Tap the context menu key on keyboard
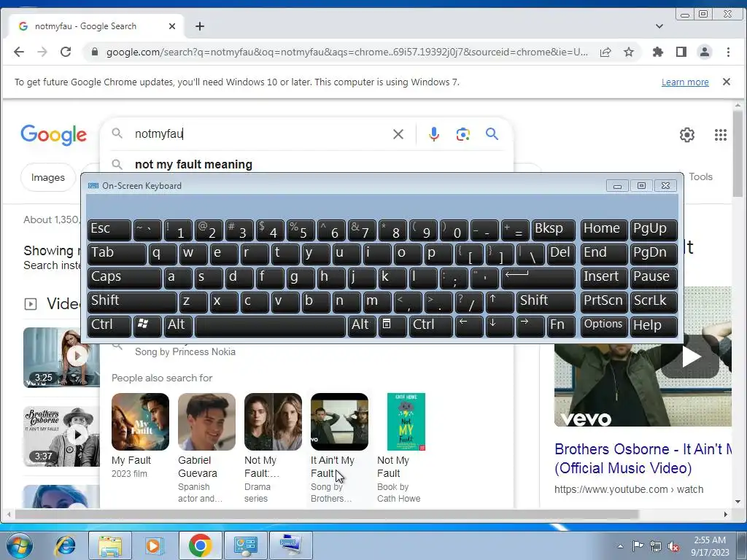 [x=392, y=326]
